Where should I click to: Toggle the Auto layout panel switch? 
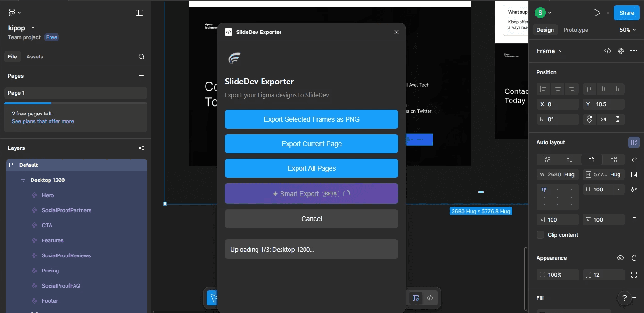click(634, 142)
